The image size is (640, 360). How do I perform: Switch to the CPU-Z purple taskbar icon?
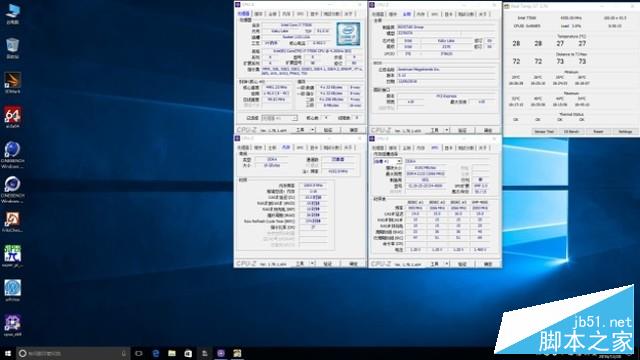pyautogui.click(x=221, y=353)
